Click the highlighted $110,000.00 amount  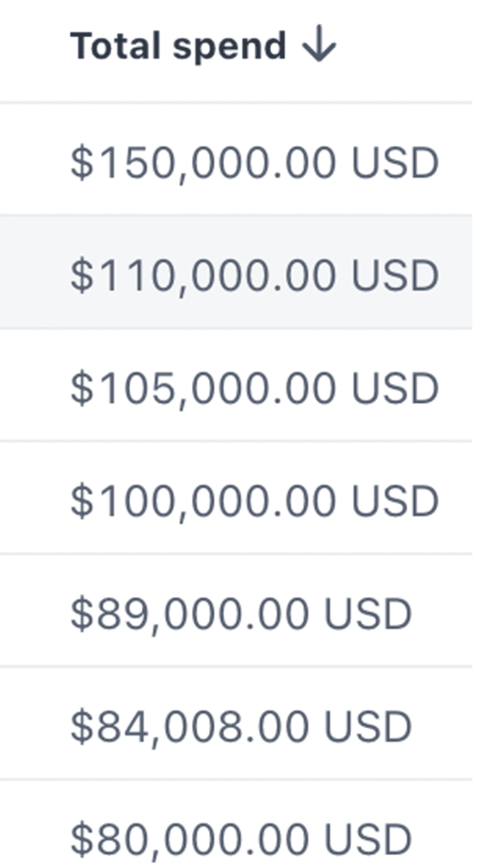203,276
